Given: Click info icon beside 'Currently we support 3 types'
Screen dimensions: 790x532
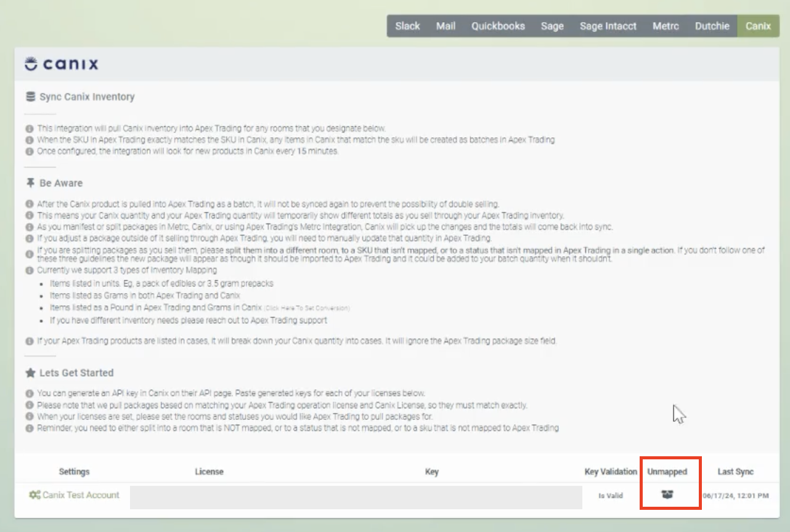Looking at the screenshot, I should point(29,270).
